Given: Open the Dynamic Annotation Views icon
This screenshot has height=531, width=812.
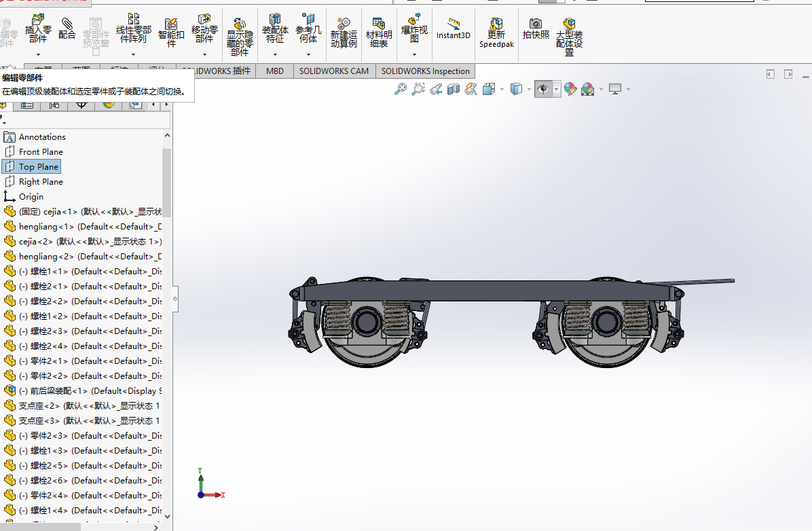Looking at the screenshot, I should pos(470,89).
